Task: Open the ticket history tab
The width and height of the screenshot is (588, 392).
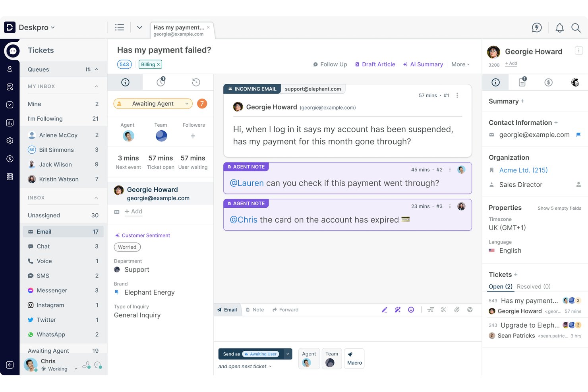Action: [x=196, y=82]
